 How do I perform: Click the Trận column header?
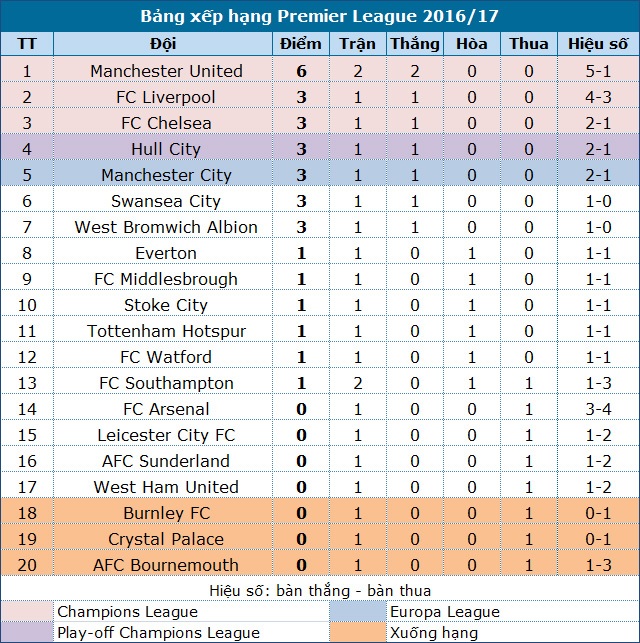357,44
